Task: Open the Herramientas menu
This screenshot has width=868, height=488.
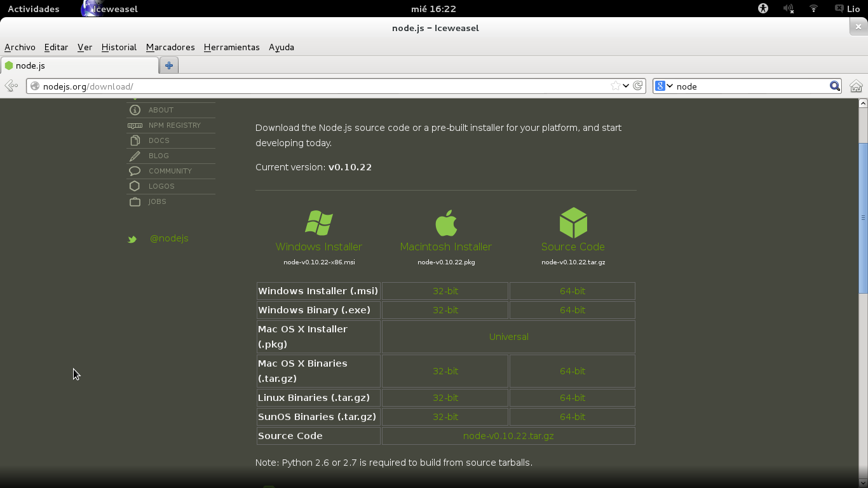Action: click(x=231, y=47)
